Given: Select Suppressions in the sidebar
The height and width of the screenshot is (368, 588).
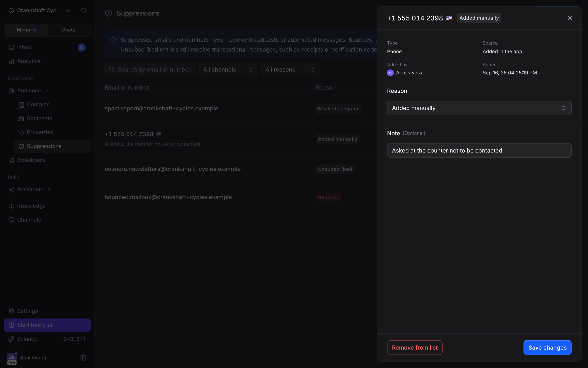Looking at the screenshot, I should click(x=52, y=146).
